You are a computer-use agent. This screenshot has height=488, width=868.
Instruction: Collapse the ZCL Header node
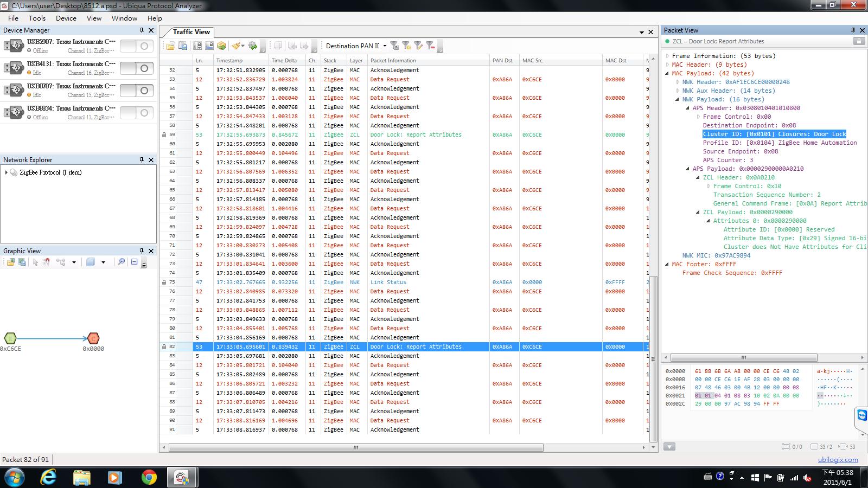699,177
